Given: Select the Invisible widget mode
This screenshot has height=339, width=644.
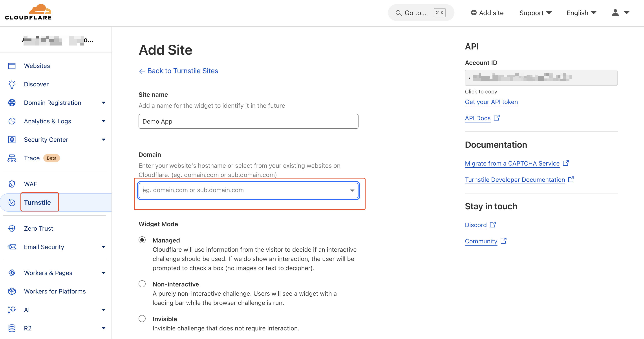Looking at the screenshot, I should pos(142,319).
